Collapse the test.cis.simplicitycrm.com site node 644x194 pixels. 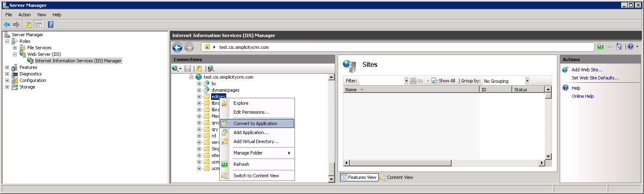pos(191,77)
